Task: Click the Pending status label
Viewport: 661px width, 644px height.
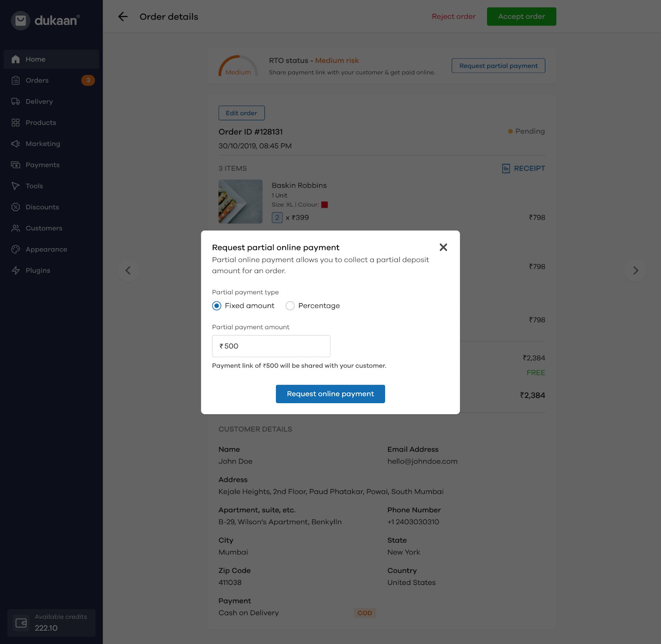Action: 526,131
